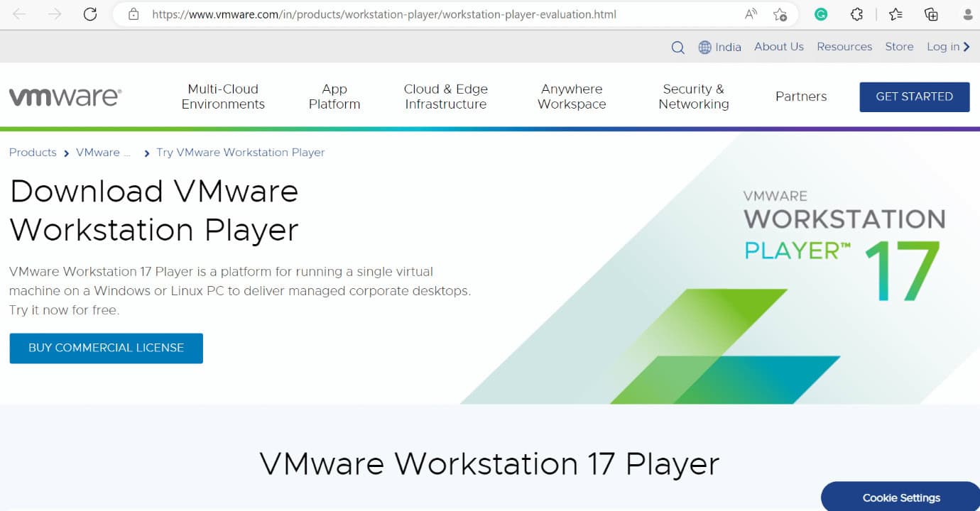The height and width of the screenshot is (511, 980).
Task: Click the GET STARTED button
Action: [x=915, y=97]
